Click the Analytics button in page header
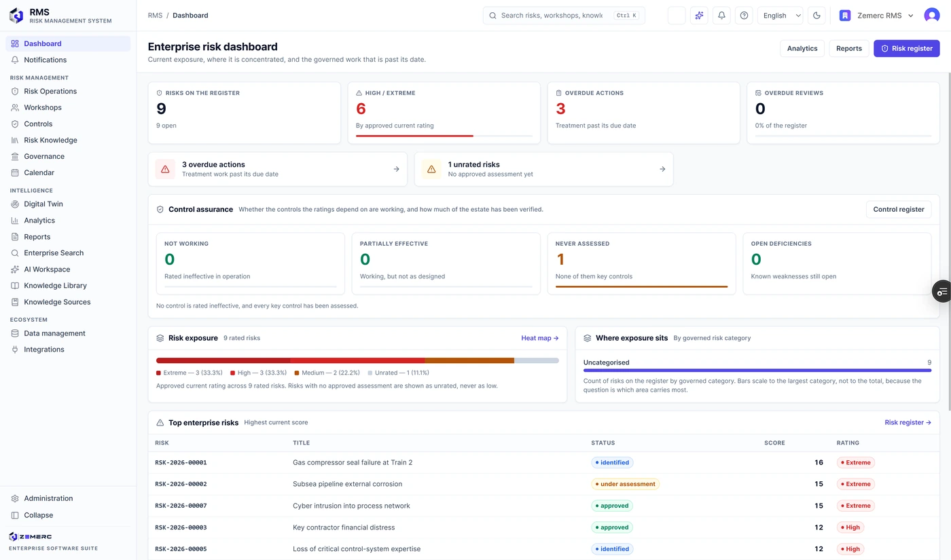Viewport: 951px width, 560px height. click(x=802, y=48)
